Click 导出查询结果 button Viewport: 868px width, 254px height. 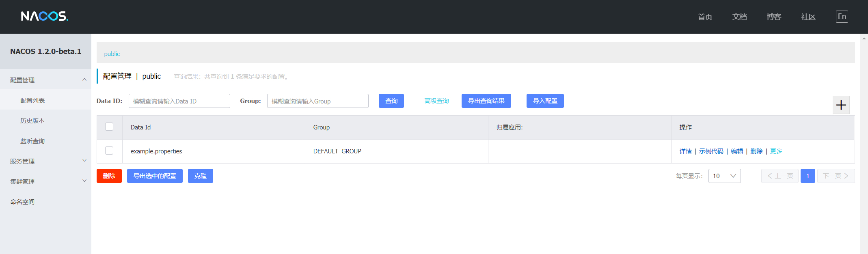pos(486,101)
